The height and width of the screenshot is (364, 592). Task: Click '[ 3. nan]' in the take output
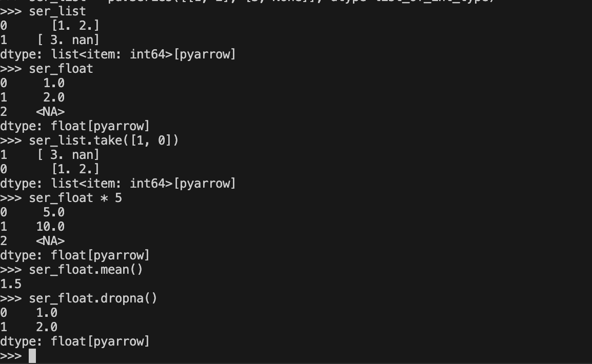point(68,155)
